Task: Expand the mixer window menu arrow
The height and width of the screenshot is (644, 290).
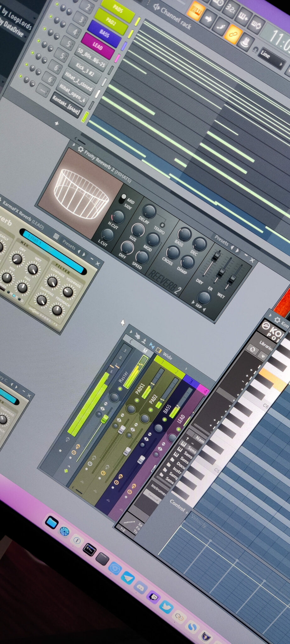Action: (131, 331)
